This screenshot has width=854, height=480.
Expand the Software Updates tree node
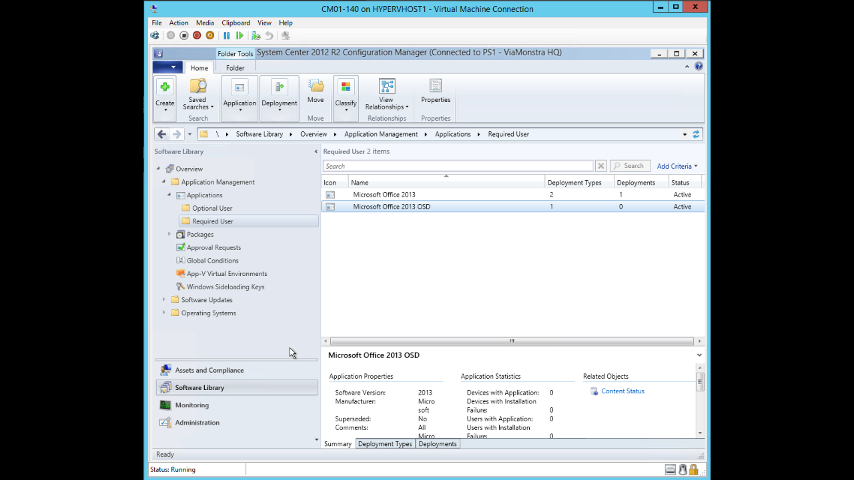(x=165, y=300)
